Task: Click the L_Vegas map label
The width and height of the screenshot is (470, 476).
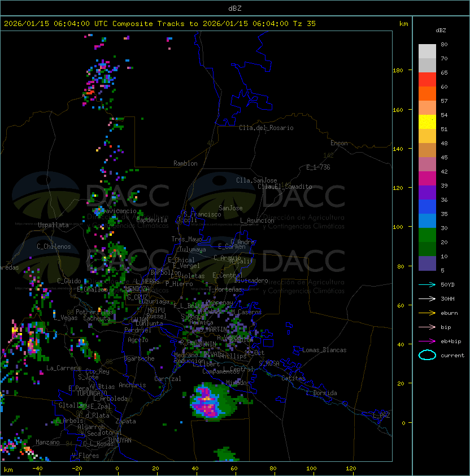Action: coord(66,318)
